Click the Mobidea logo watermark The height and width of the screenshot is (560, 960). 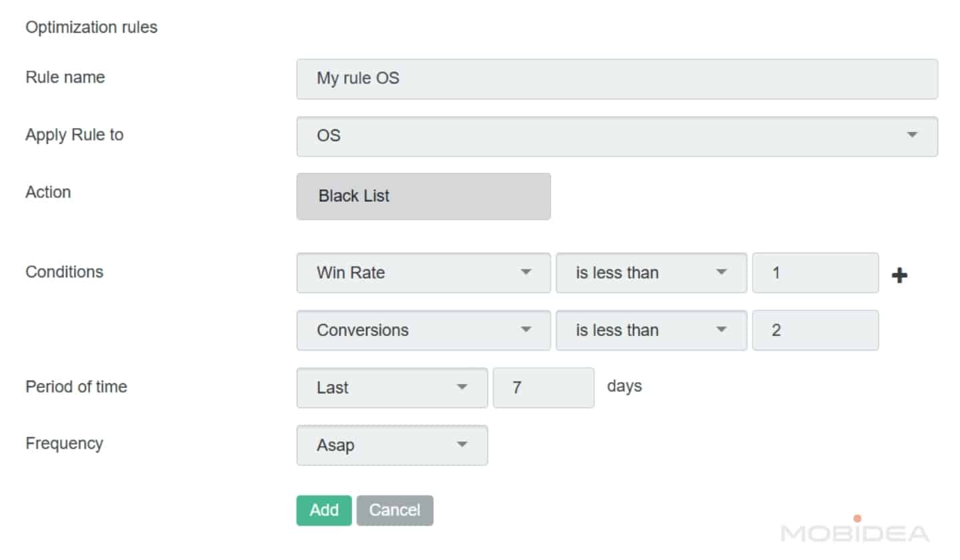(855, 531)
